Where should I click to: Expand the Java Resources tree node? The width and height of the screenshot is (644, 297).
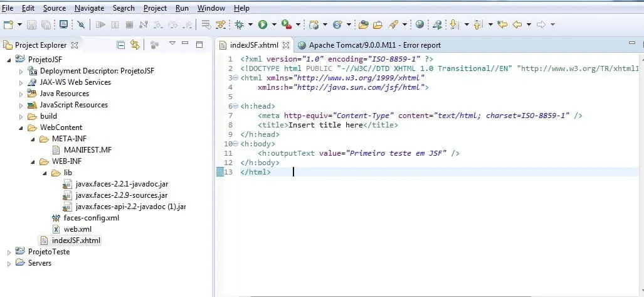21,94
